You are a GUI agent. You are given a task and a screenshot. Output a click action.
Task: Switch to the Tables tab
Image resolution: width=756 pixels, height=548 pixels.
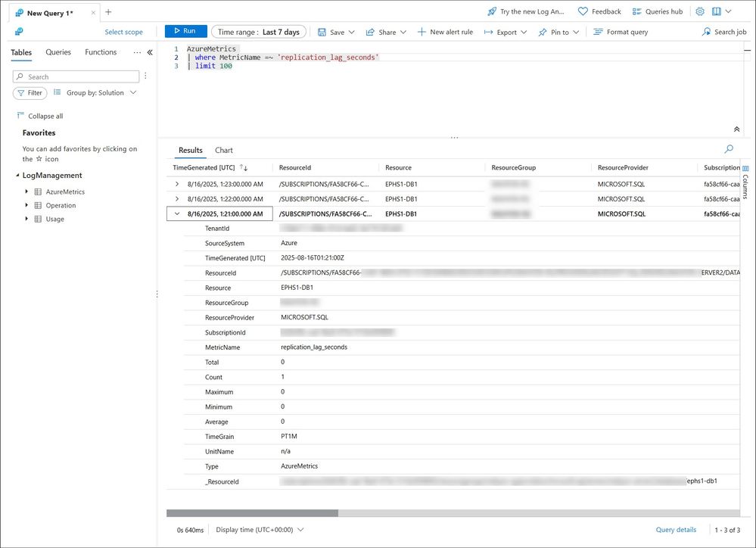click(21, 52)
